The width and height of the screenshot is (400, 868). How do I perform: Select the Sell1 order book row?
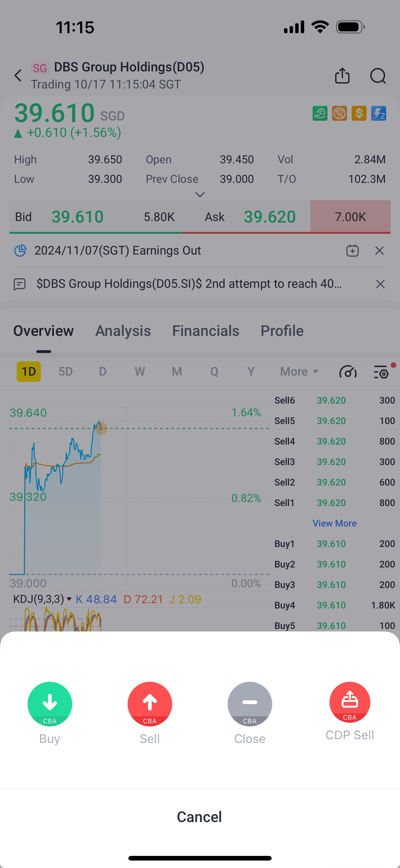tap(335, 503)
